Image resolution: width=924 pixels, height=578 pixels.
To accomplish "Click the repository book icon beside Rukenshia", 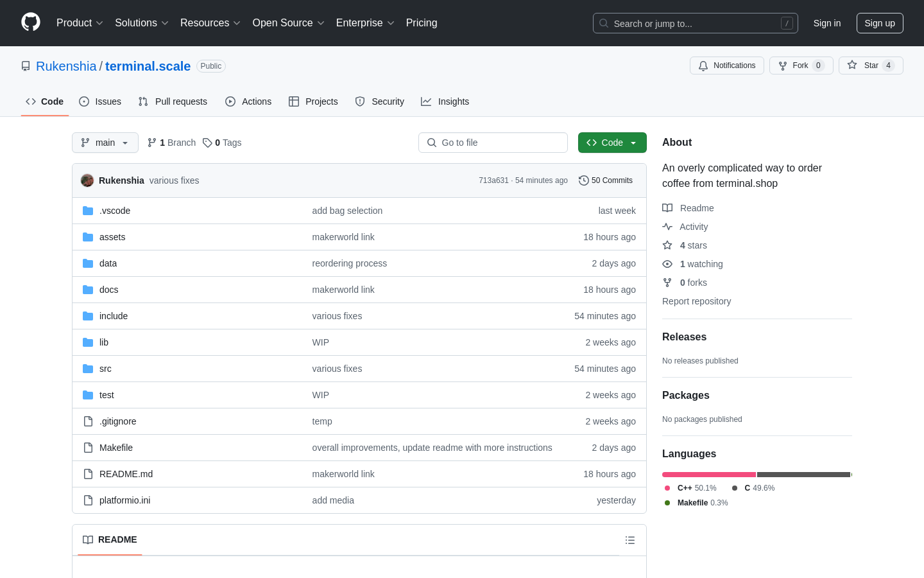I will coord(26,66).
